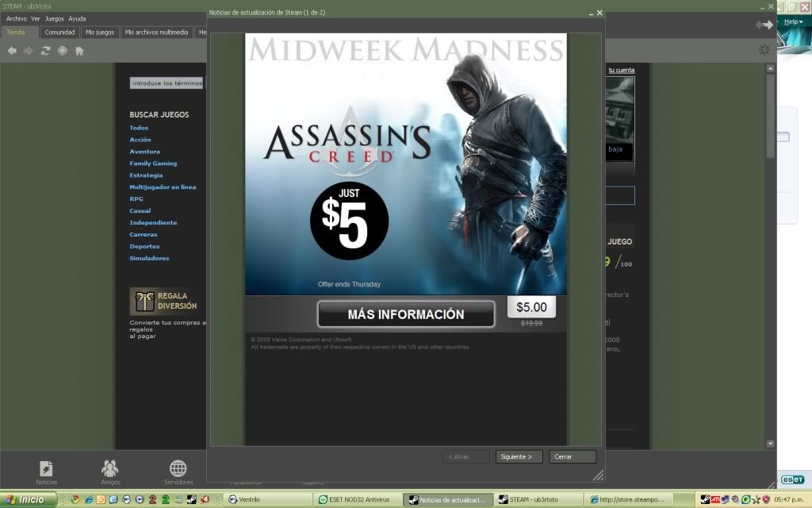Click the MÁS INFORMACIÓN button
This screenshot has width=812, height=508.
click(406, 314)
